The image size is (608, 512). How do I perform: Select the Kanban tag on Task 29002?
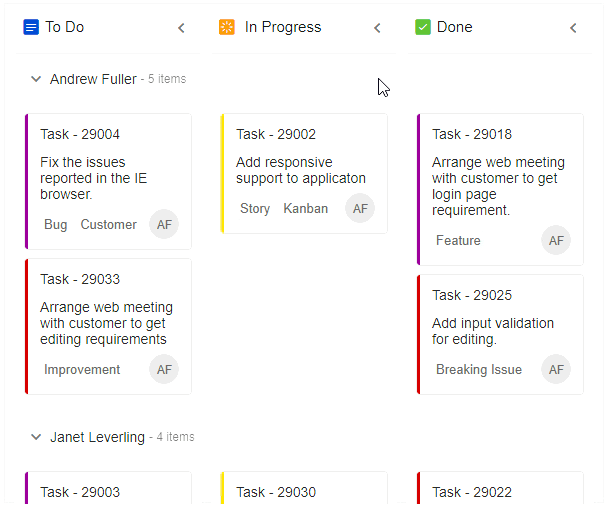coord(306,209)
